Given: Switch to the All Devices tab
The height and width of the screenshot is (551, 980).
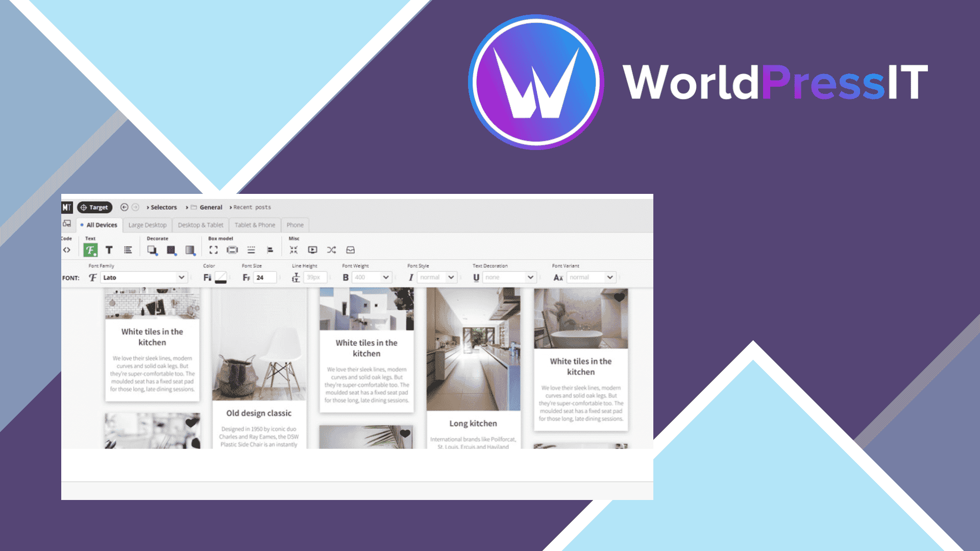Looking at the screenshot, I should [99, 224].
